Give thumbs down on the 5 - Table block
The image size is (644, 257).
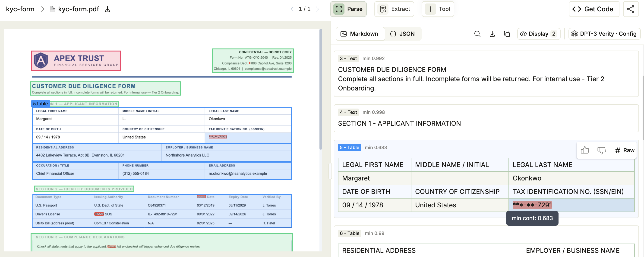[x=601, y=150]
